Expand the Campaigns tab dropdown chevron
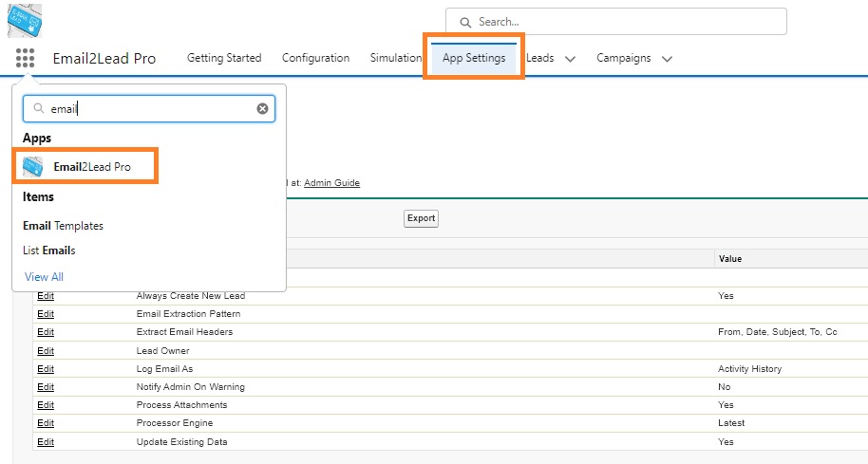The image size is (868, 464). (x=667, y=59)
